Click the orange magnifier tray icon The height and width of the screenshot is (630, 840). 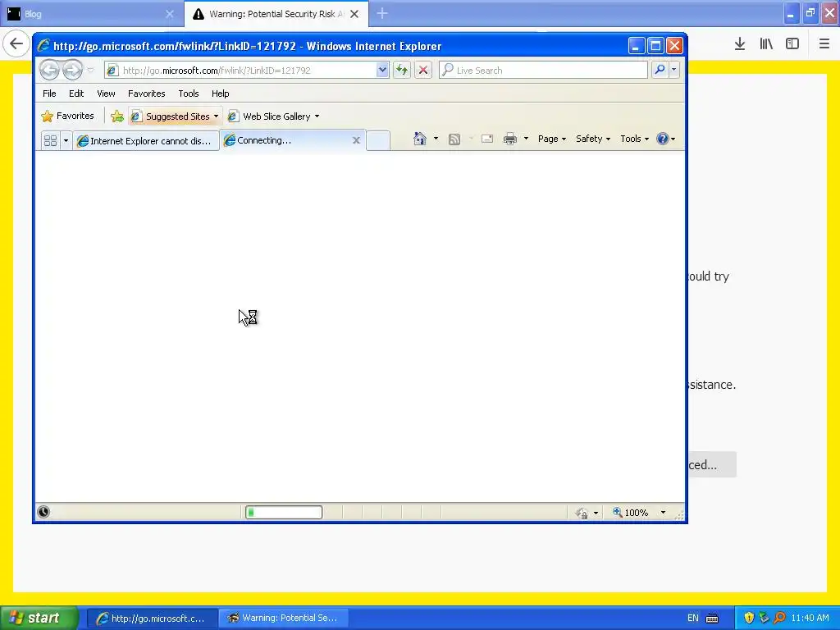coord(779,619)
